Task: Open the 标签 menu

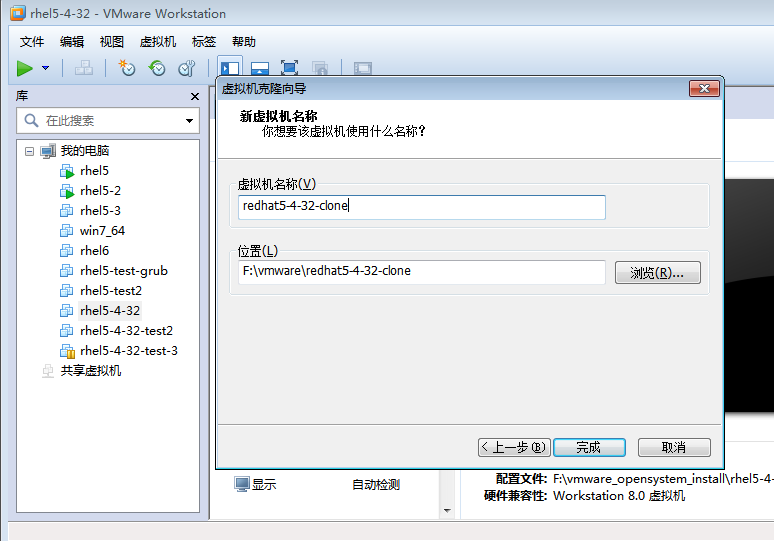Action: point(204,42)
